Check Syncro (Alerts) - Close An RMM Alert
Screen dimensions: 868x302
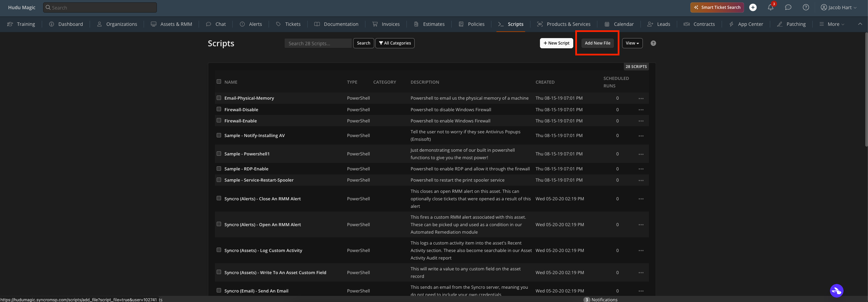coord(219,198)
